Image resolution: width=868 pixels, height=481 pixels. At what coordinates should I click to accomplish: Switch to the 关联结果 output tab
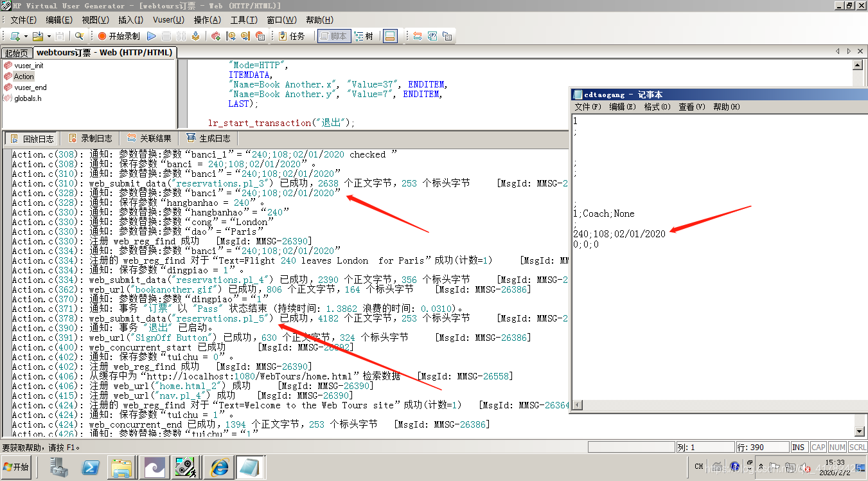(x=149, y=138)
